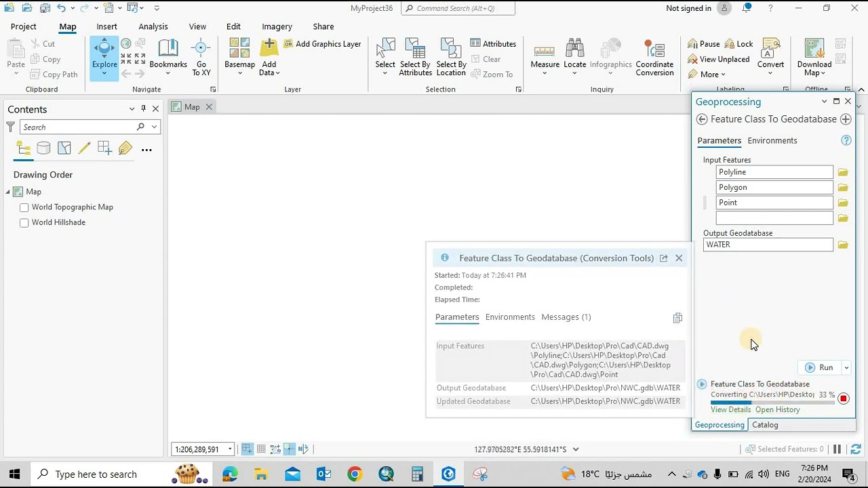This screenshot has height=488, width=868.
Task: Click the Command Search box
Action: [x=458, y=8]
